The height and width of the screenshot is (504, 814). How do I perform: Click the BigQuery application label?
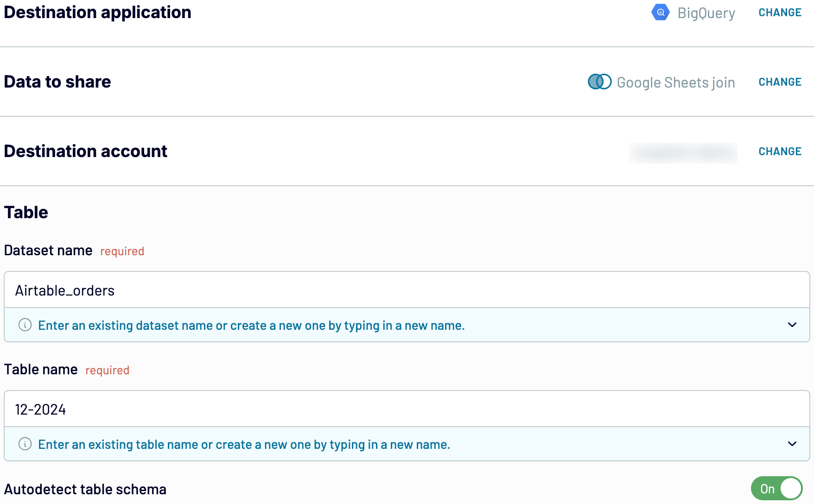(706, 13)
